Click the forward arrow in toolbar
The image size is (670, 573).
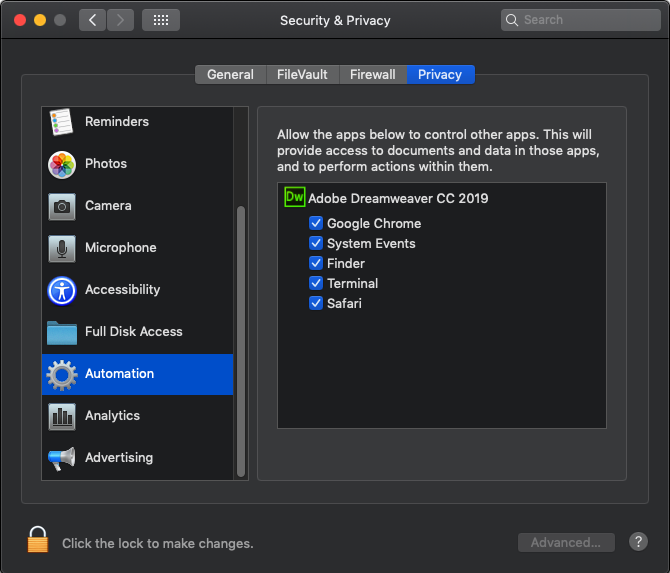[120, 20]
